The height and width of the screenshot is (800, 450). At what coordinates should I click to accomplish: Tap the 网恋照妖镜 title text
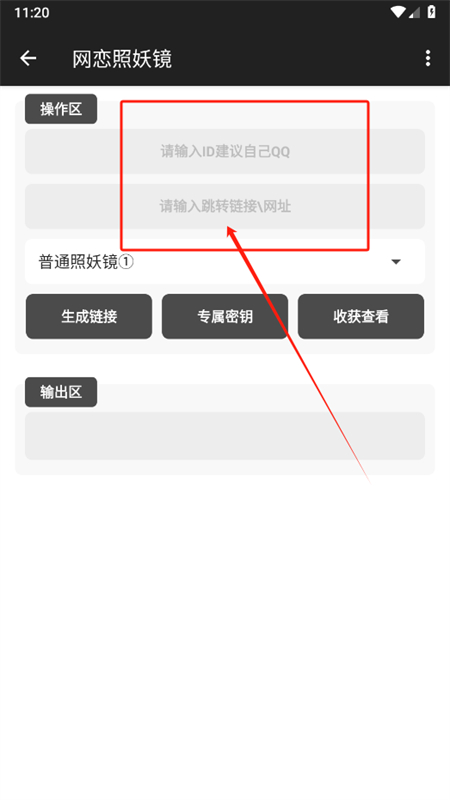tap(122, 59)
